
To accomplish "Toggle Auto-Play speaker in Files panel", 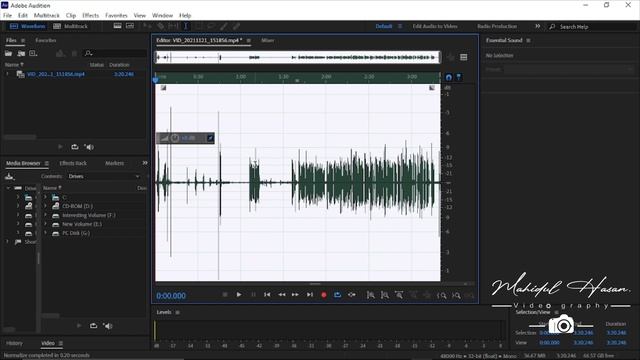I will pyautogui.click(x=89, y=147).
